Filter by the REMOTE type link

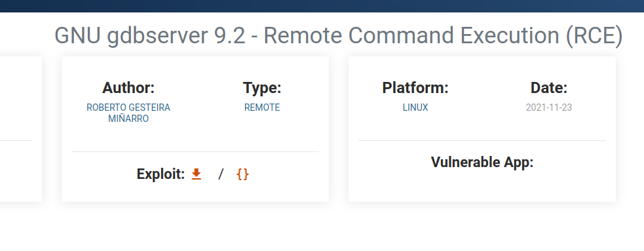tap(262, 107)
